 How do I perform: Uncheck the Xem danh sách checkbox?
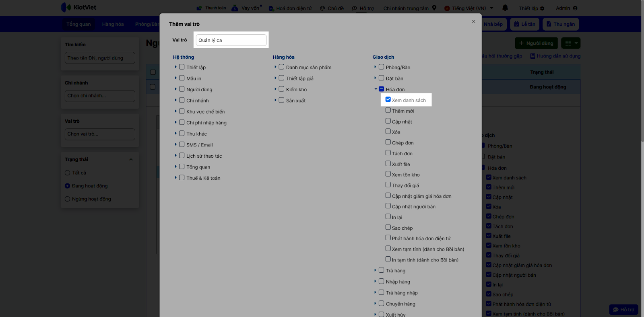pyautogui.click(x=388, y=99)
